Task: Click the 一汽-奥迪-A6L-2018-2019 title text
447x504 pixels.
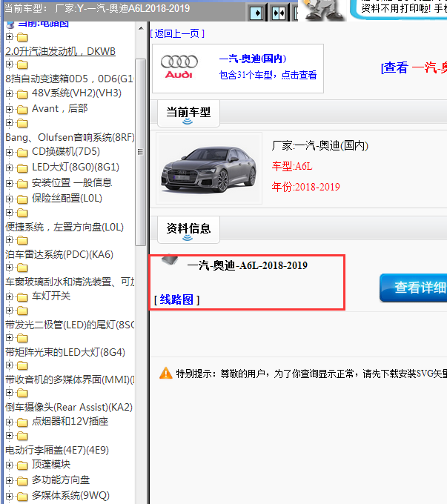Action: pos(247,265)
